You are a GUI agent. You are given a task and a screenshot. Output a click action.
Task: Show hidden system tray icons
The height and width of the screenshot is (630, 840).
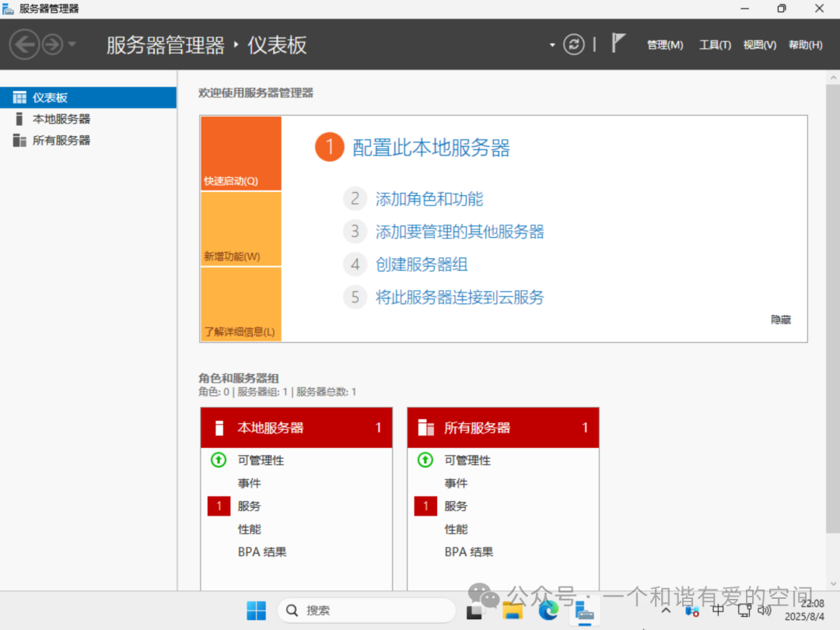pos(666,611)
